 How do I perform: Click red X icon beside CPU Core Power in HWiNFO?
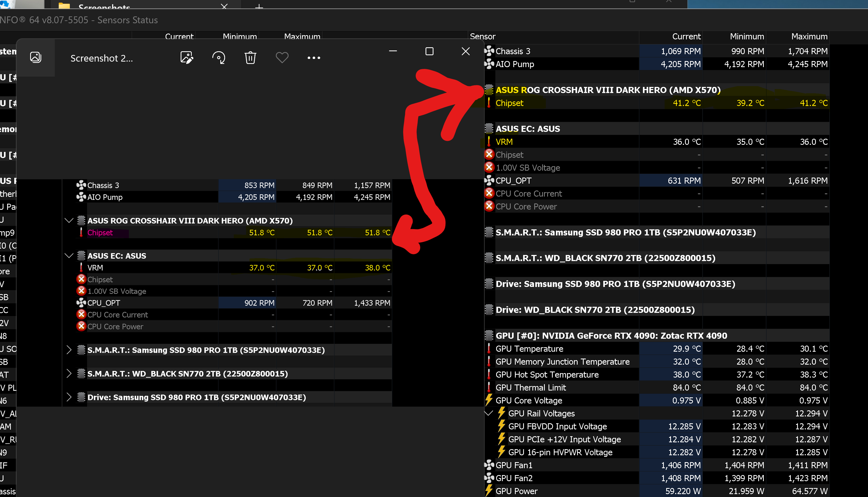coord(489,207)
